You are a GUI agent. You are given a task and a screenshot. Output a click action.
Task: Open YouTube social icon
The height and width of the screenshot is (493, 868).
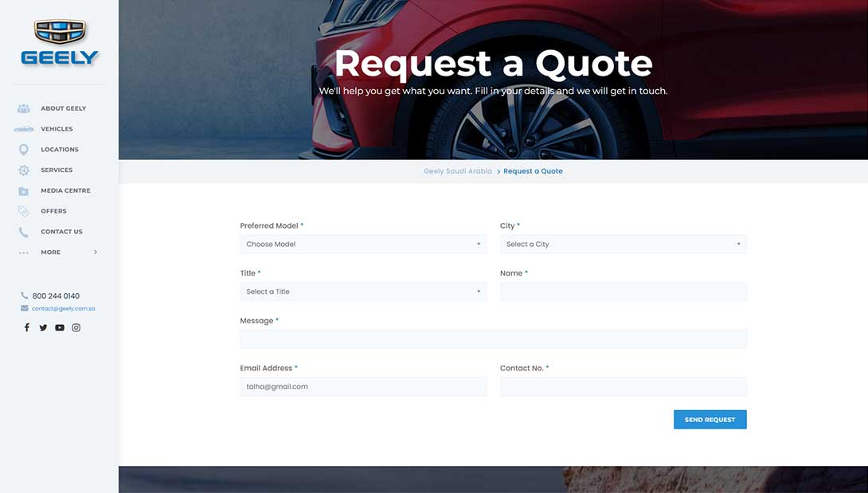[60, 327]
